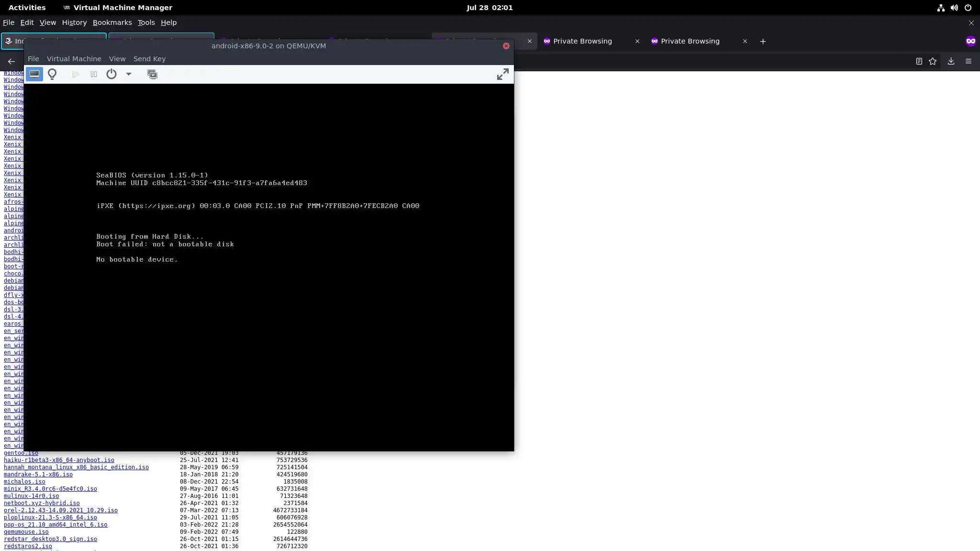Viewport: 980px width, 551px height.
Task: Switch VM viewer to fullscreen
Action: pyautogui.click(x=502, y=74)
